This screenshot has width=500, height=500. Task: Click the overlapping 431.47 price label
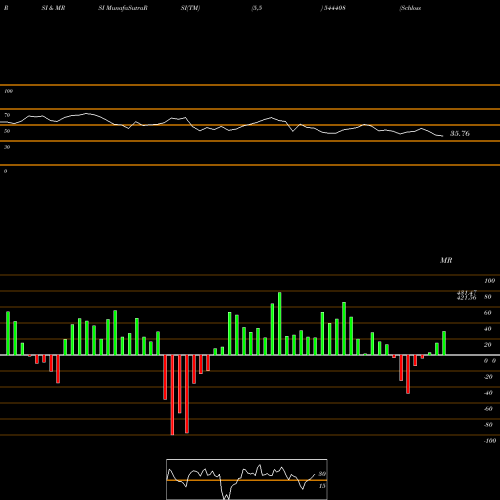pos(467,293)
